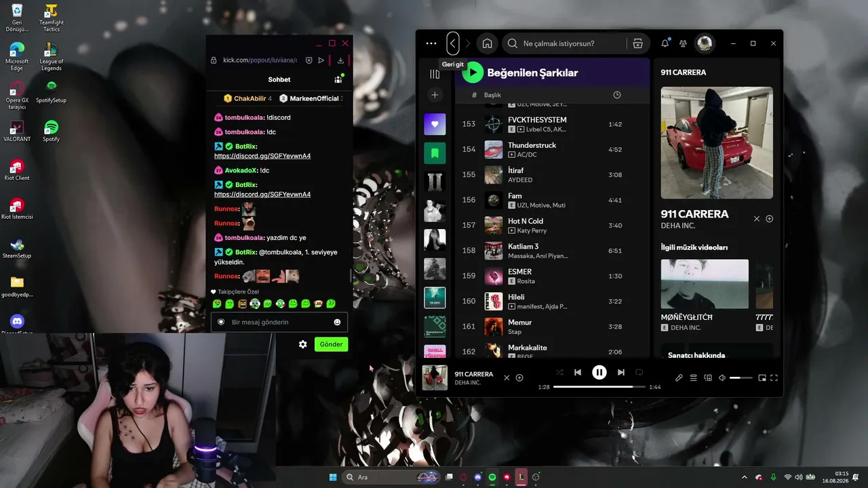Open the emoji picker in Kick chat input
This screenshot has width=868, height=488.
click(337, 322)
